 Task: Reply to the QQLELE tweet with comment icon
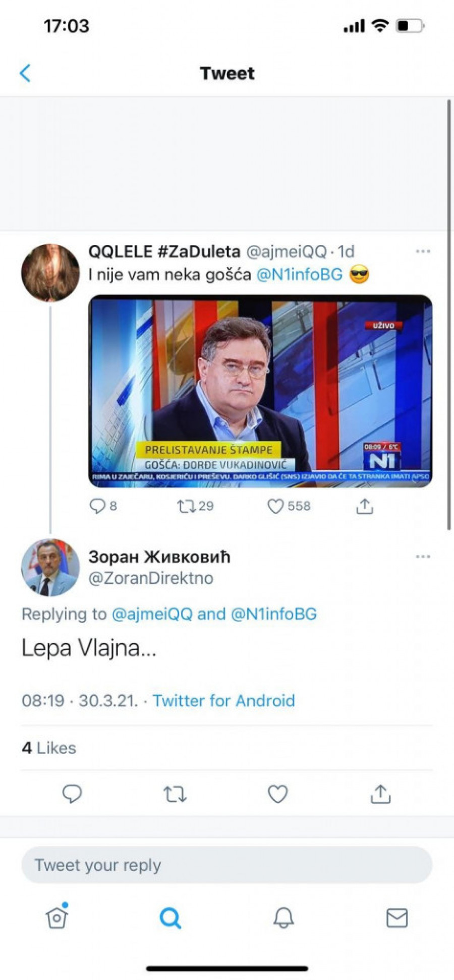[x=97, y=506]
